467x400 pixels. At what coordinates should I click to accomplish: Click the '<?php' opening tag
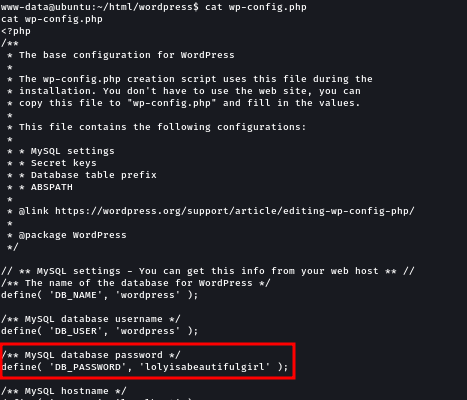coord(16,31)
